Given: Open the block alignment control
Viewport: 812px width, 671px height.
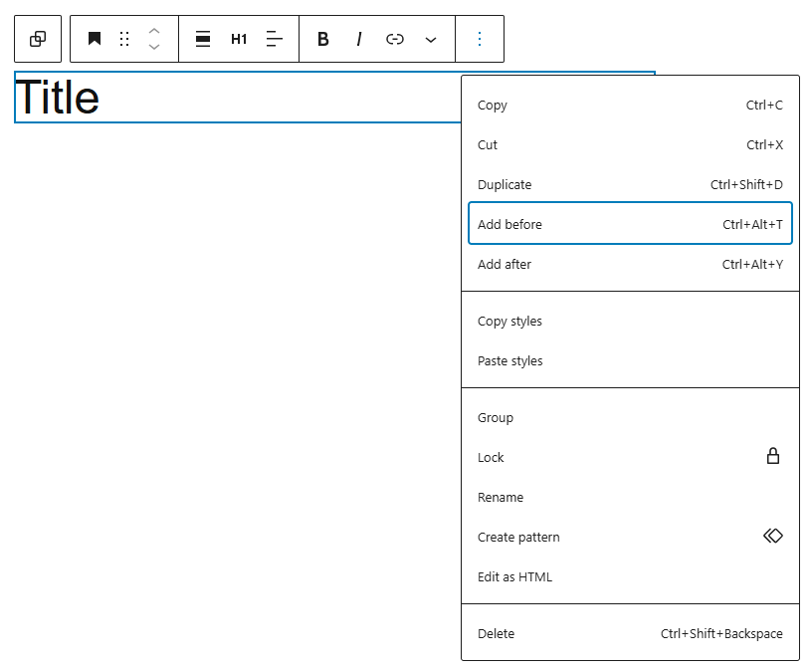Looking at the screenshot, I should 203,39.
